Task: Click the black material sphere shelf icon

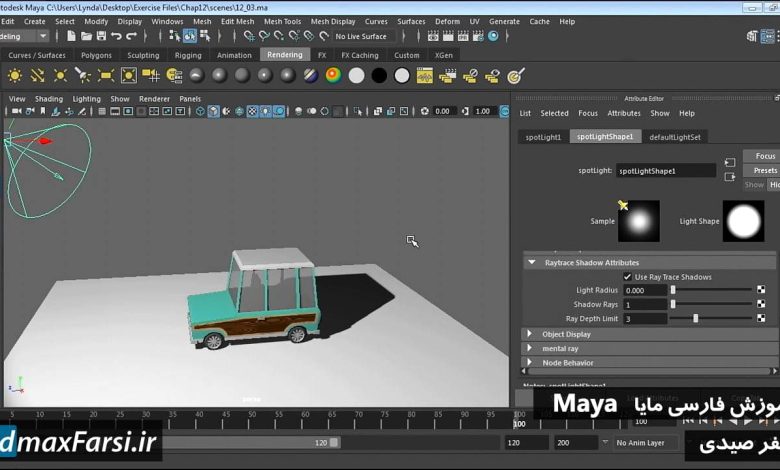Action: click(x=379, y=75)
